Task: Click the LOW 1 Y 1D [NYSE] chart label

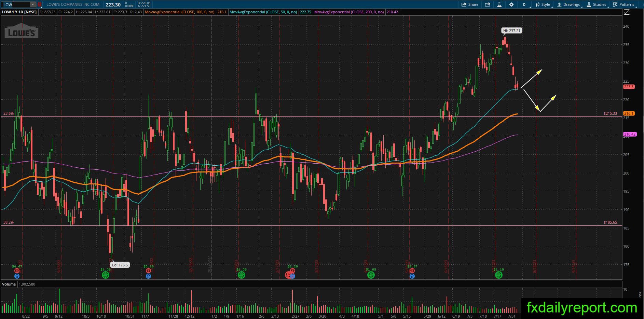Action: pyautogui.click(x=19, y=12)
